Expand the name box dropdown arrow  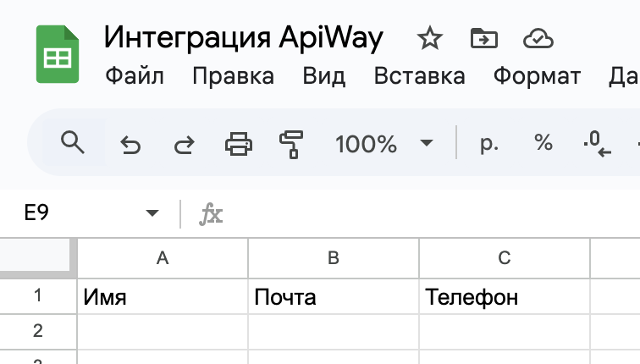pos(152,213)
